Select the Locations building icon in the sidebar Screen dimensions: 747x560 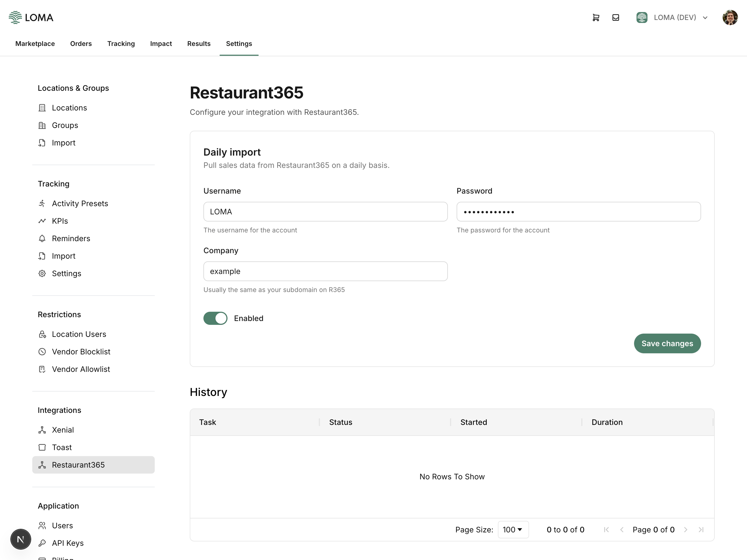click(42, 107)
